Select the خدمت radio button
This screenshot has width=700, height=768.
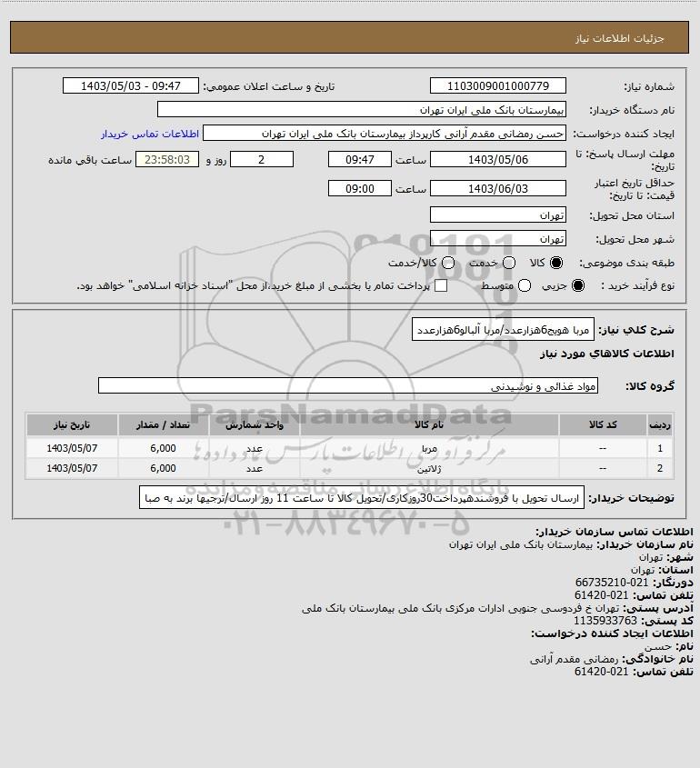point(509,263)
